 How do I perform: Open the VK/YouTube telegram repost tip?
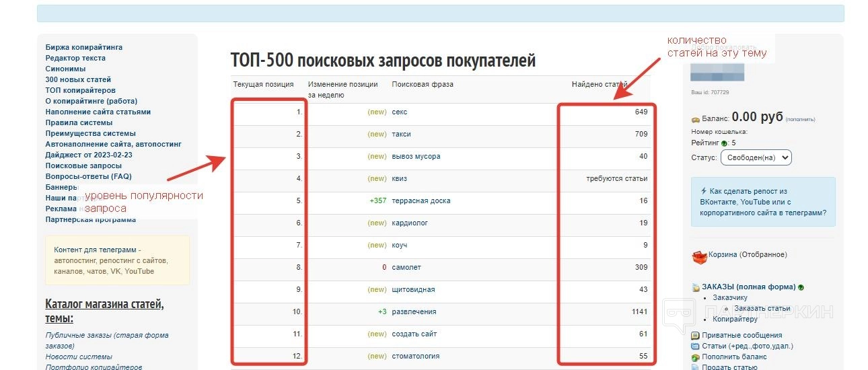(x=763, y=202)
